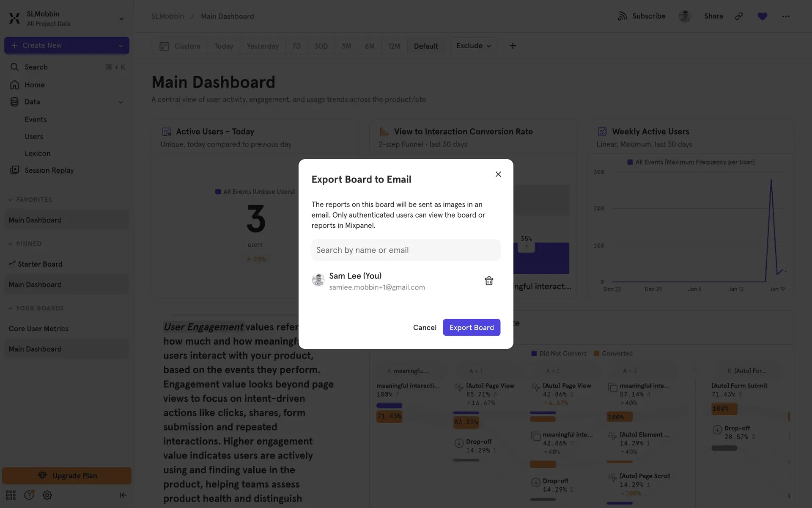The height and width of the screenshot is (508, 812).
Task: Click the All Events legend color swatch
Action: (x=218, y=192)
